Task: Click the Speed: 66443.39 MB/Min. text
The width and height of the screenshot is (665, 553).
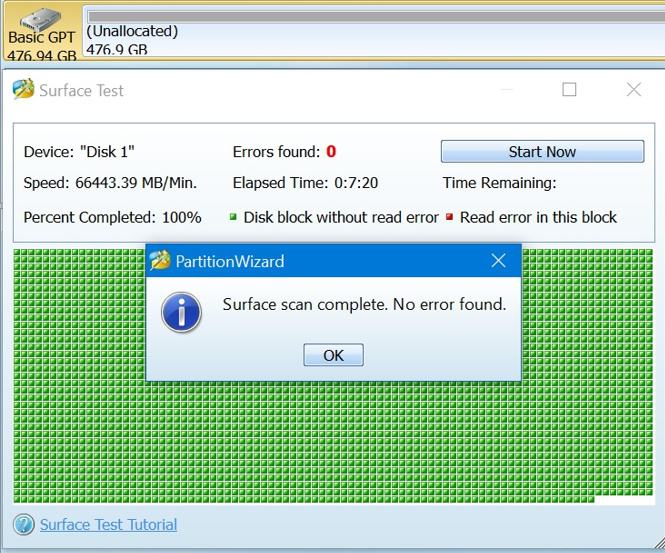Action: coord(110,183)
